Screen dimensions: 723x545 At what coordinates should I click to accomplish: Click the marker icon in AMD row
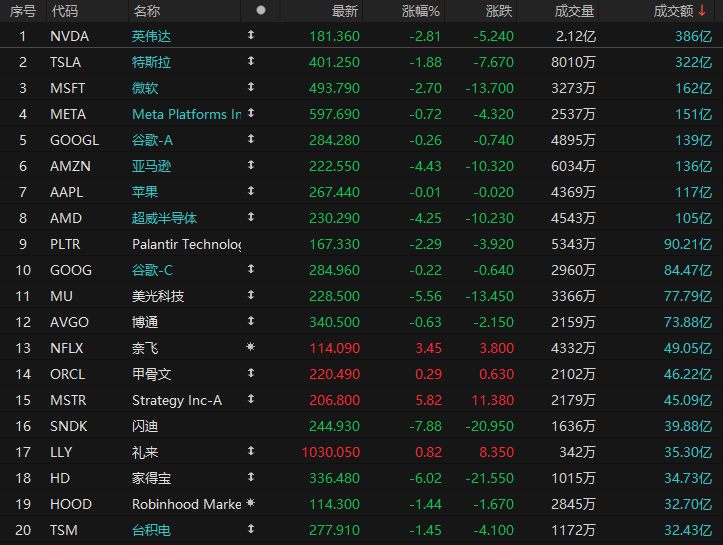(x=251, y=217)
